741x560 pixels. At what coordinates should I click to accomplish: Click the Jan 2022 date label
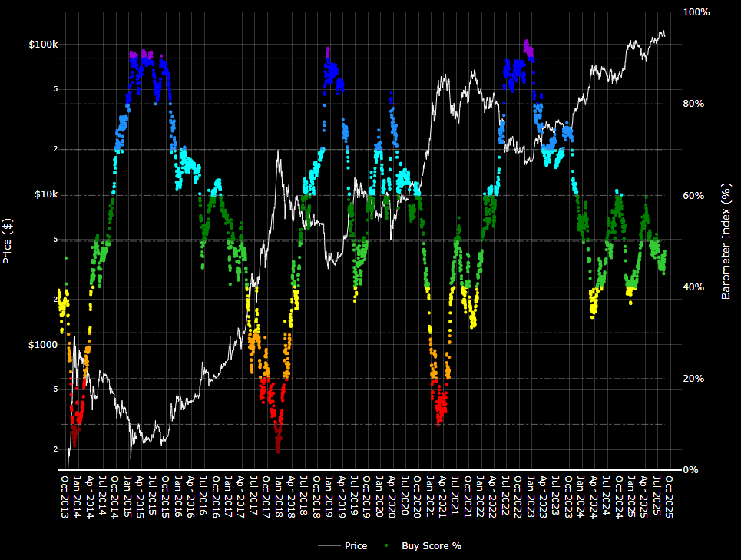[480, 497]
